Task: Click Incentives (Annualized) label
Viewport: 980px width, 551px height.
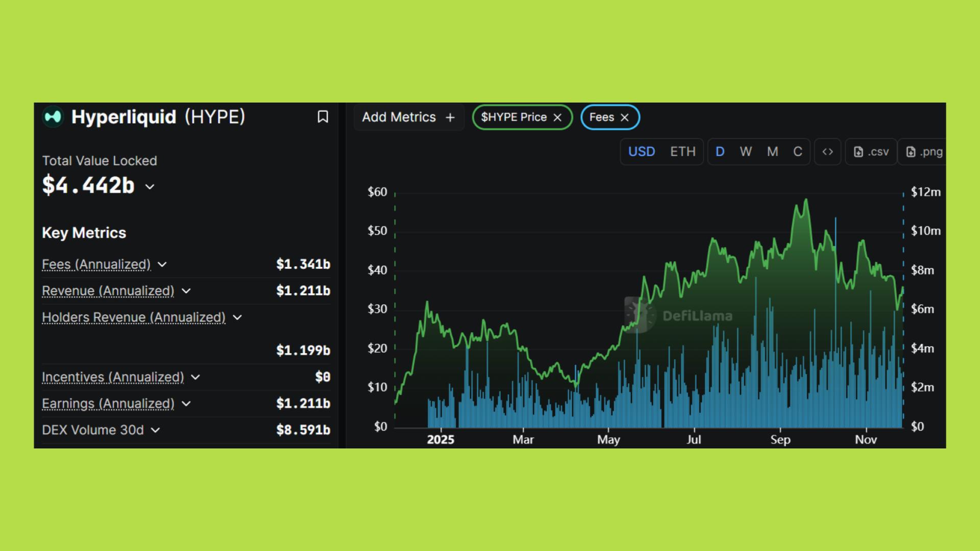Action: coord(113,377)
